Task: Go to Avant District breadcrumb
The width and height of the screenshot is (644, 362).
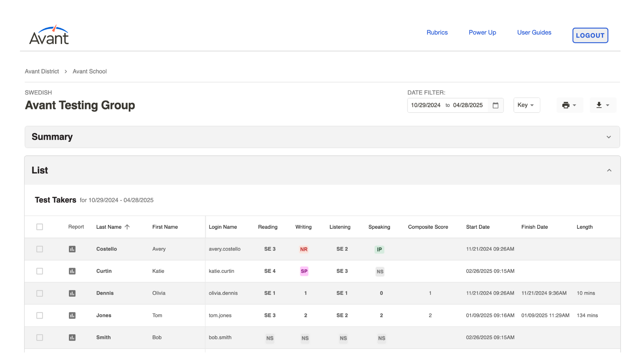Action: tap(42, 71)
